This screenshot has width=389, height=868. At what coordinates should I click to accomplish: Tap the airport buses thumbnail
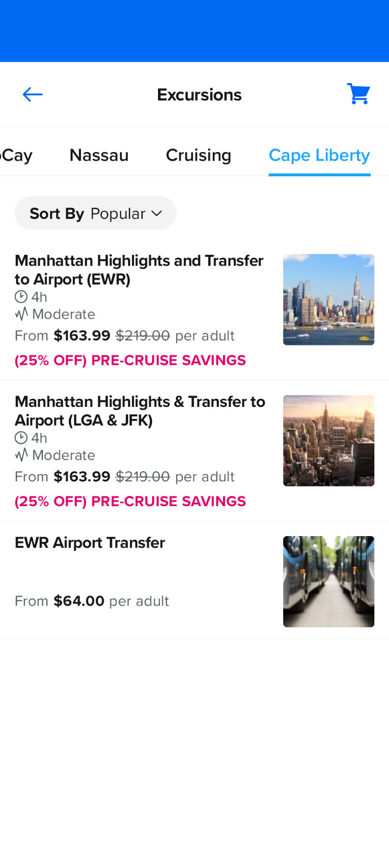329,581
